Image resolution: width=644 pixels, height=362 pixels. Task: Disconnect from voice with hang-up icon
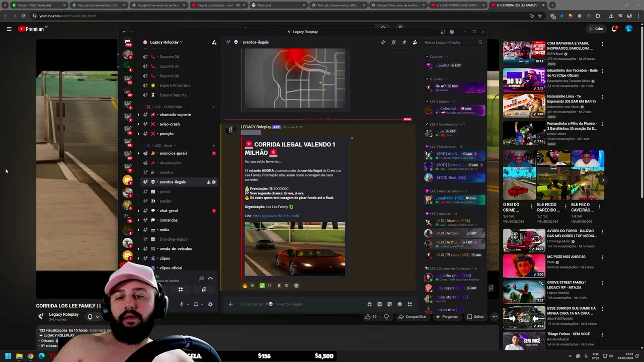210,278
